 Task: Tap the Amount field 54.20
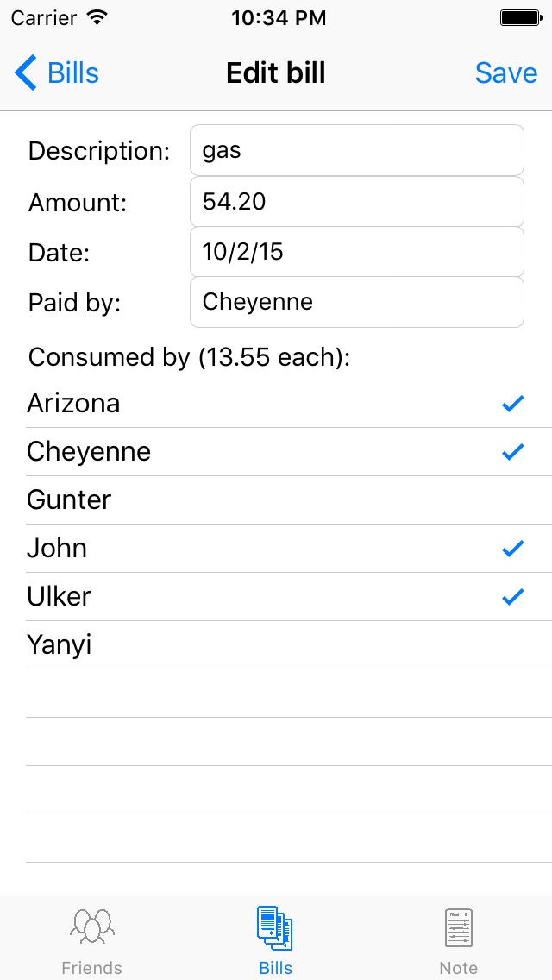(x=356, y=202)
